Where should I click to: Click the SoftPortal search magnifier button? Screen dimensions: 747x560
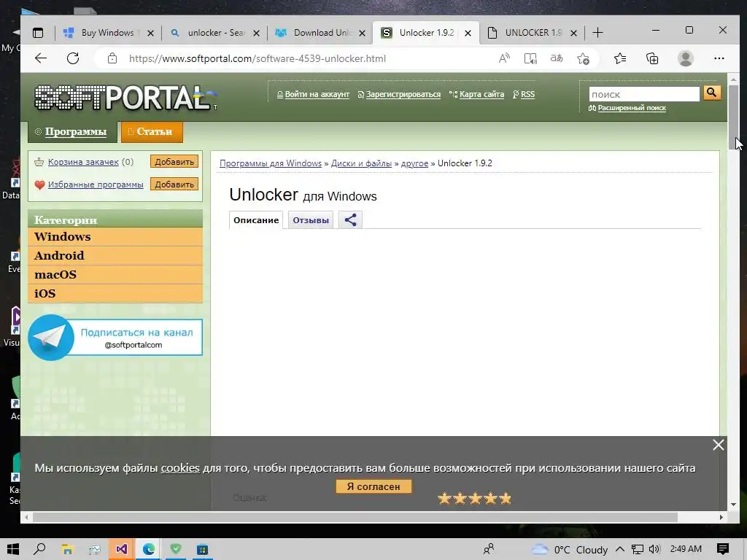pos(712,93)
